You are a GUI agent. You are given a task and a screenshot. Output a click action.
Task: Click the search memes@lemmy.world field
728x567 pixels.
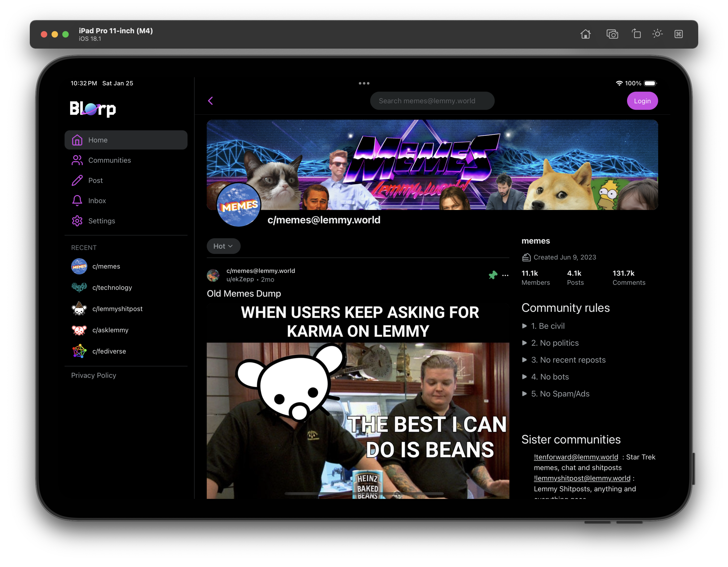pyautogui.click(x=432, y=101)
